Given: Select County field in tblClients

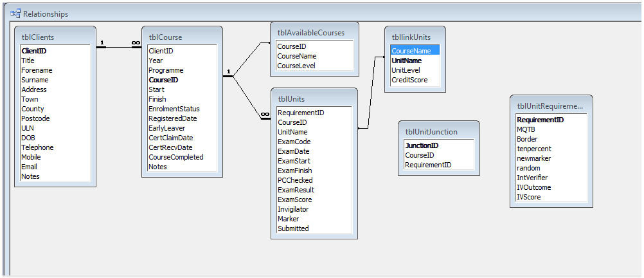Looking at the screenshot, I should [55, 109].
